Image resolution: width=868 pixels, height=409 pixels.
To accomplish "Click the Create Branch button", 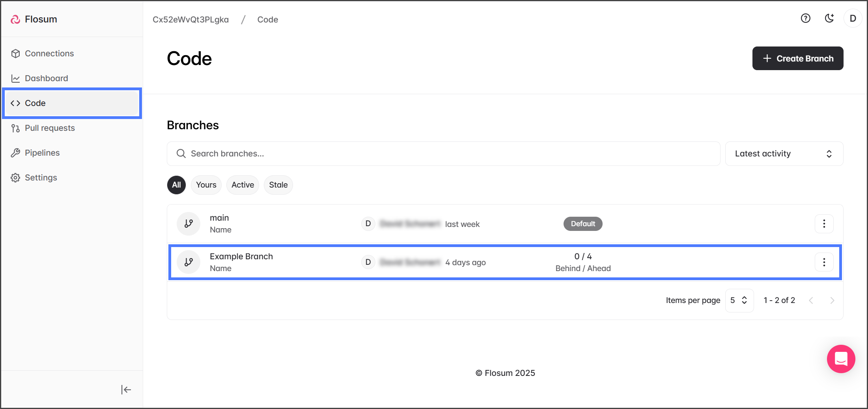I will click(797, 58).
